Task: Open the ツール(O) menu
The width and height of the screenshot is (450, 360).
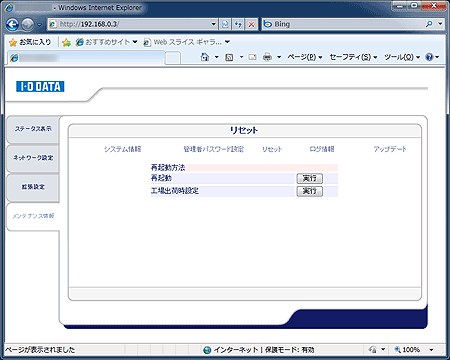Action: pyautogui.click(x=402, y=57)
